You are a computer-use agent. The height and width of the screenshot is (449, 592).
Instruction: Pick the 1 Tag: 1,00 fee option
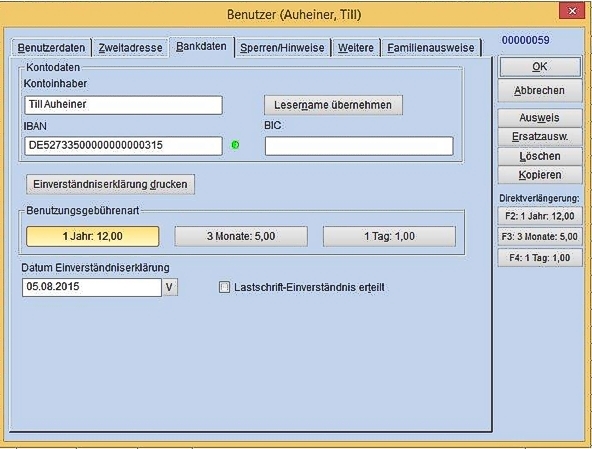pos(389,236)
